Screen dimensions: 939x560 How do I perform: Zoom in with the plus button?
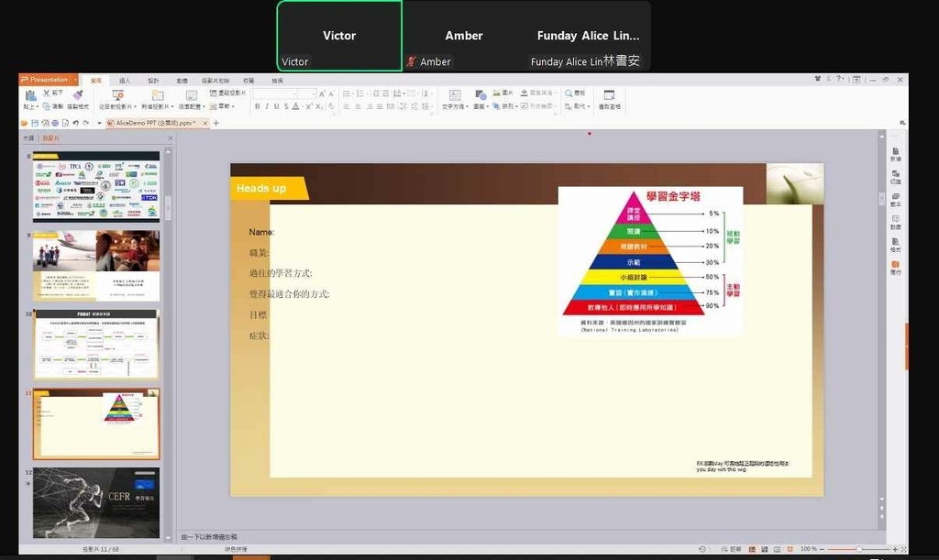895,549
